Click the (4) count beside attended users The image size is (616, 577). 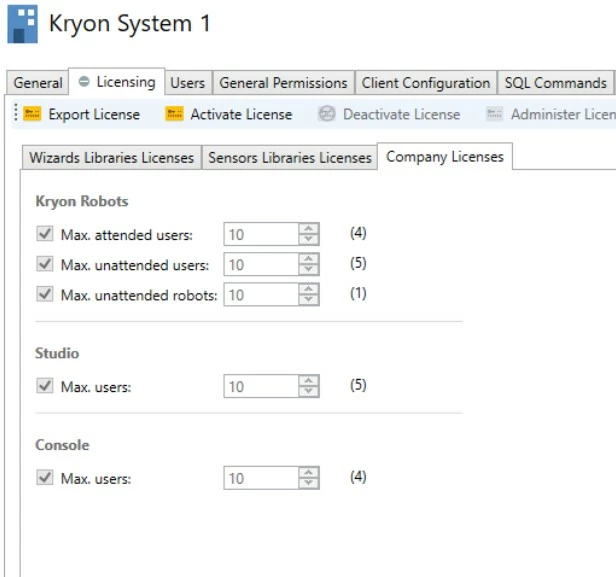coord(358,233)
